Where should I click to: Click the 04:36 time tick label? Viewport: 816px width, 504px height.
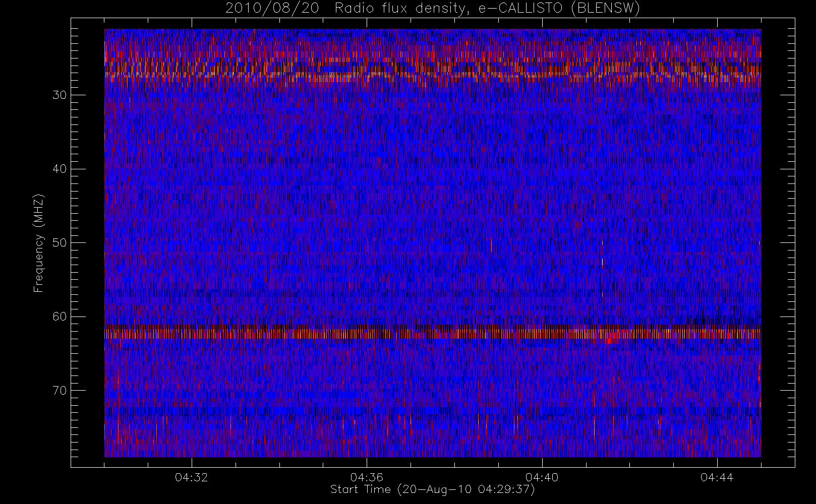click(367, 477)
